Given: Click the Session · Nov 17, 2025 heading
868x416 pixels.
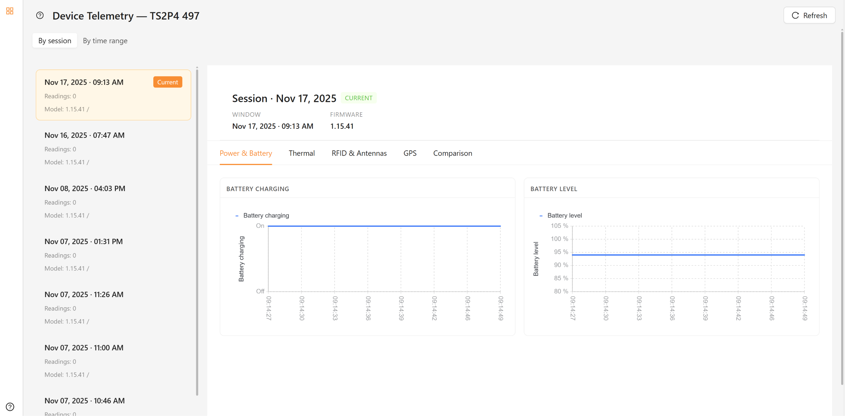Looking at the screenshot, I should point(284,98).
